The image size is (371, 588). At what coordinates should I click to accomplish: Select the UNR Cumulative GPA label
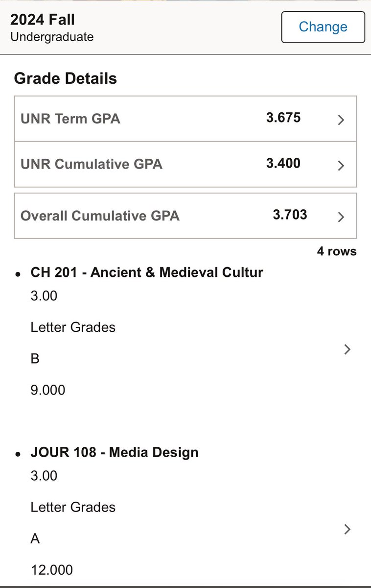92,164
